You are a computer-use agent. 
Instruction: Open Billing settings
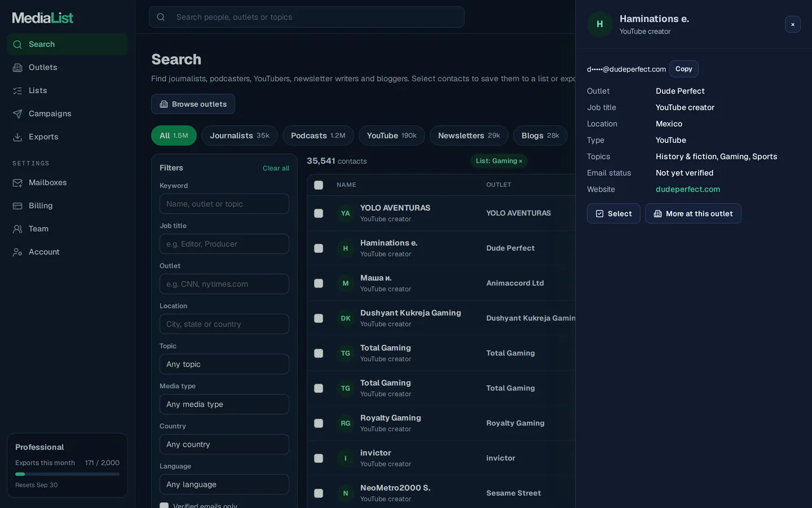pos(67,206)
